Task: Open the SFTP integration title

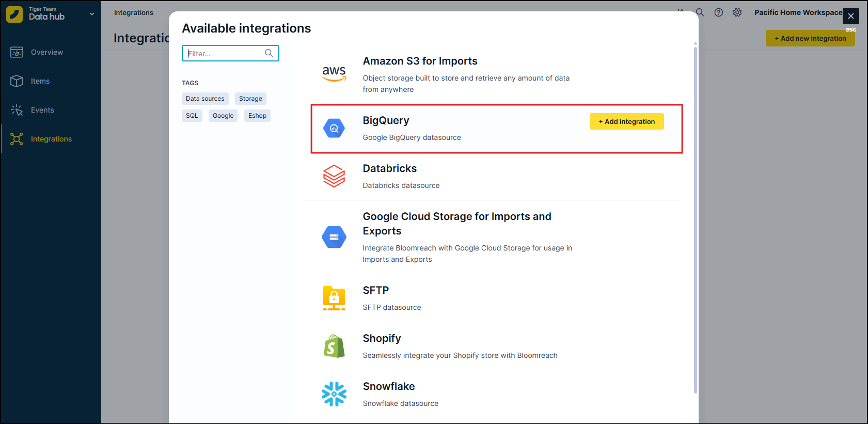Action: tap(375, 290)
